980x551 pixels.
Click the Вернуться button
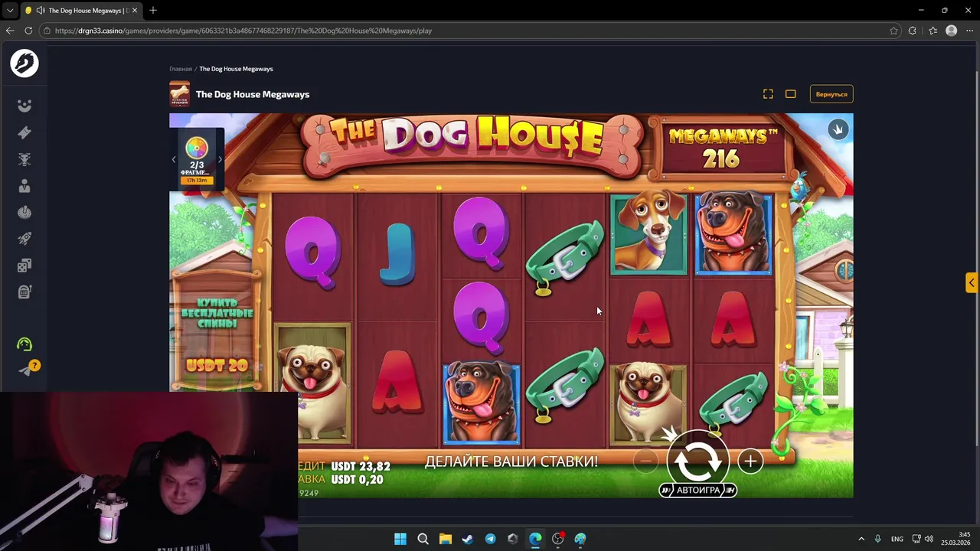(831, 94)
